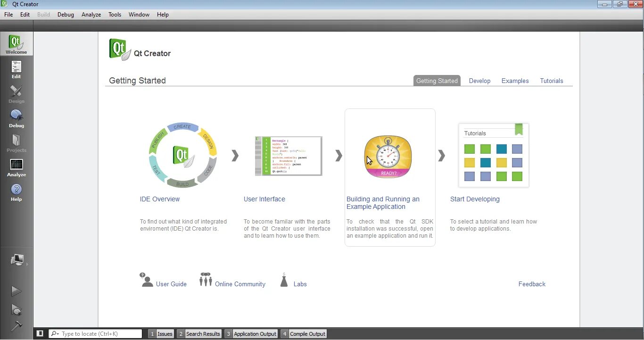Click the Qt Creator title bar icon
Viewport: 644px width, 340px height.
point(5,4)
